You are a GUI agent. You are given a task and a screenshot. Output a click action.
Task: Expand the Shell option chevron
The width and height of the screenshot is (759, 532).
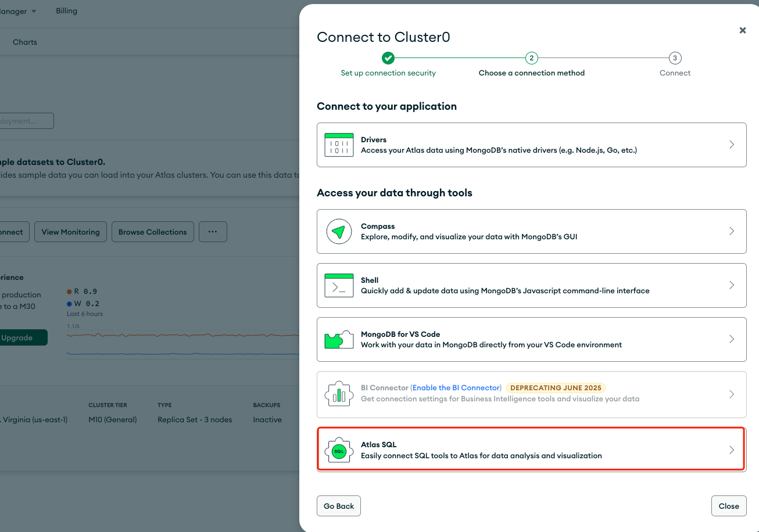[732, 285]
